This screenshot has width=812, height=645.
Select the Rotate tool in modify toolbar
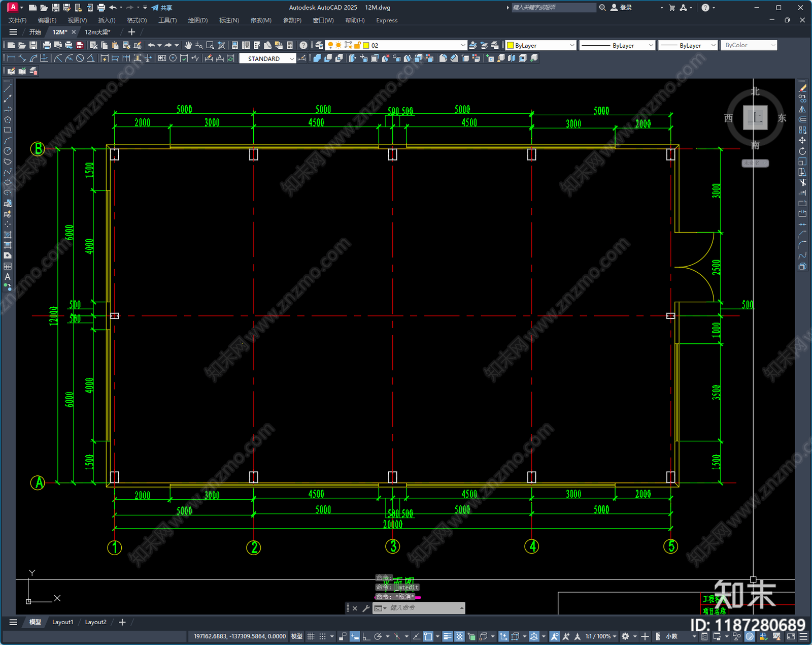pyautogui.click(x=802, y=151)
